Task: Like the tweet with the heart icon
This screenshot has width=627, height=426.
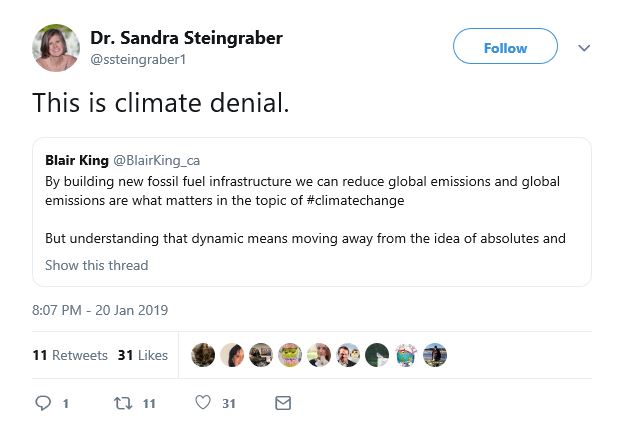Action: tap(203, 403)
